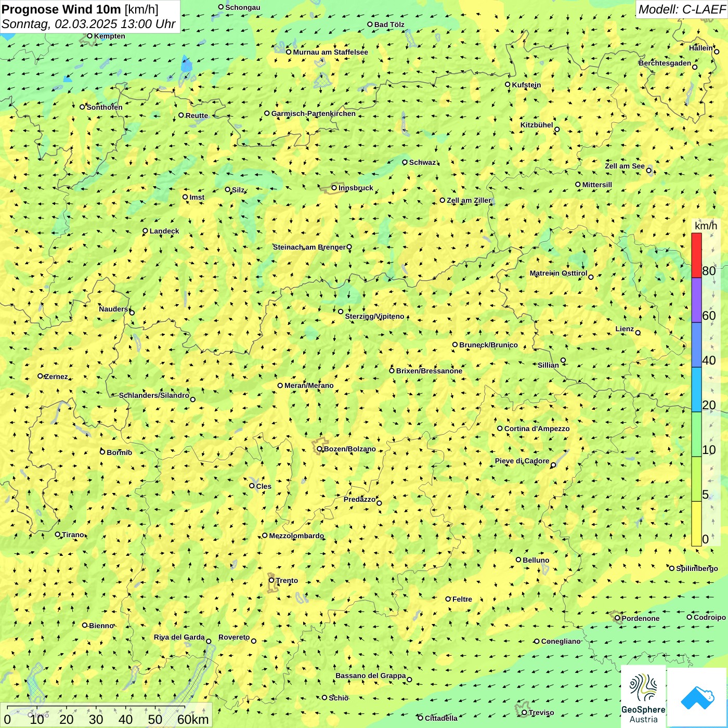This screenshot has height=728, width=728.
Task: Click the Reutte label
Action: click(x=197, y=115)
